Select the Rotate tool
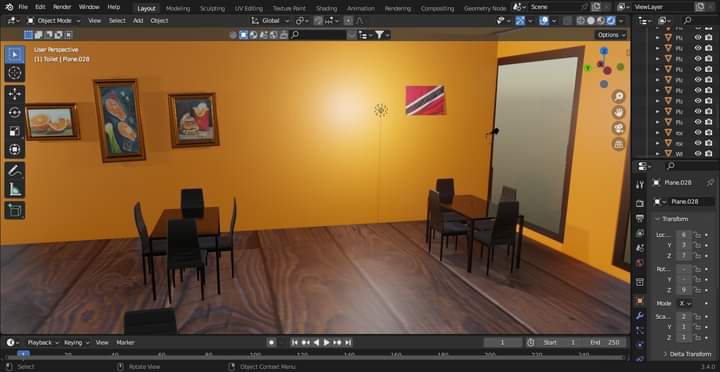 coord(15,113)
